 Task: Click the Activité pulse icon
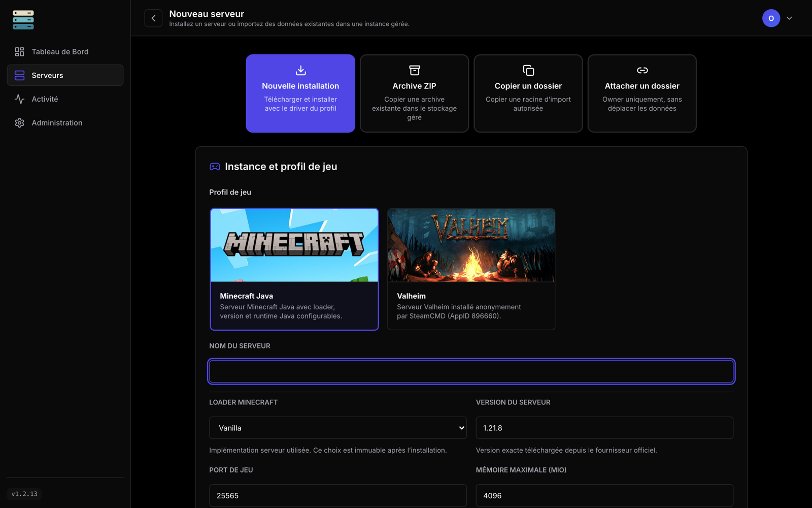(19, 99)
